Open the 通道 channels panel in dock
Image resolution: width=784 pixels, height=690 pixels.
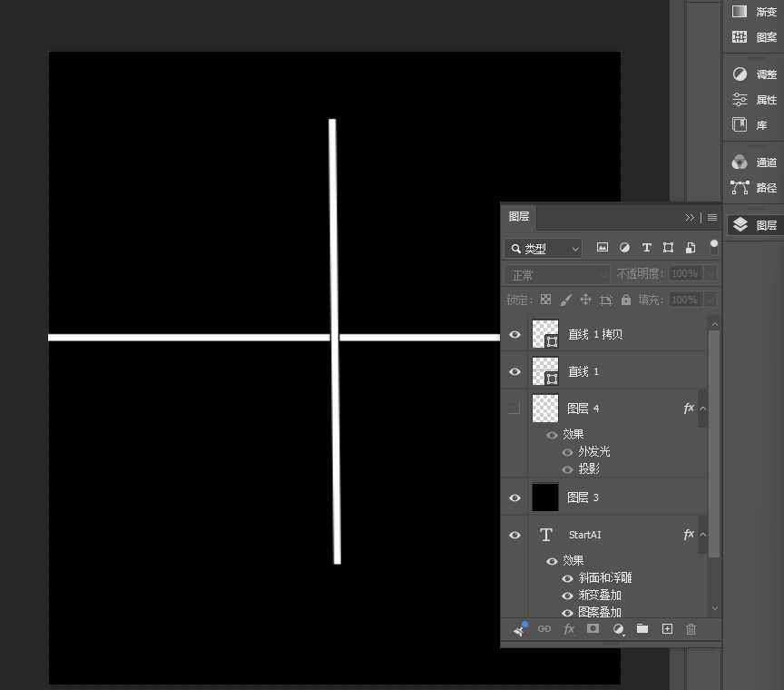tap(754, 163)
